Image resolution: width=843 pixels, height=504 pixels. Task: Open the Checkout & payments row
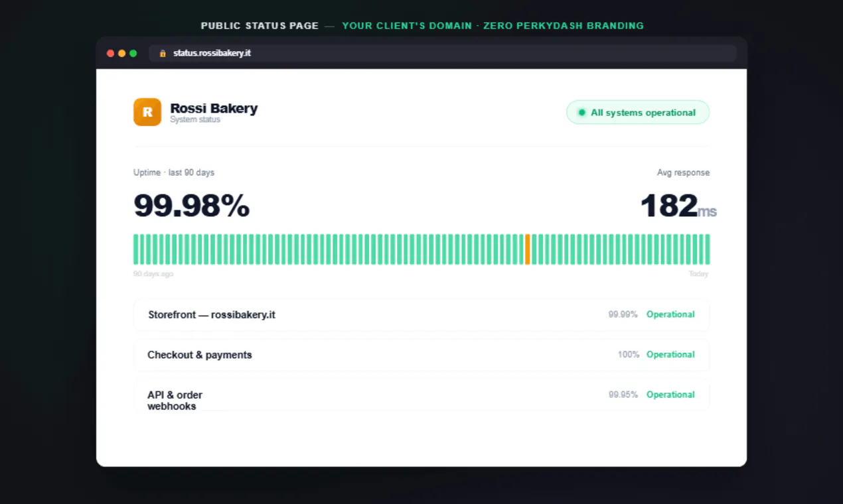[x=421, y=355]
